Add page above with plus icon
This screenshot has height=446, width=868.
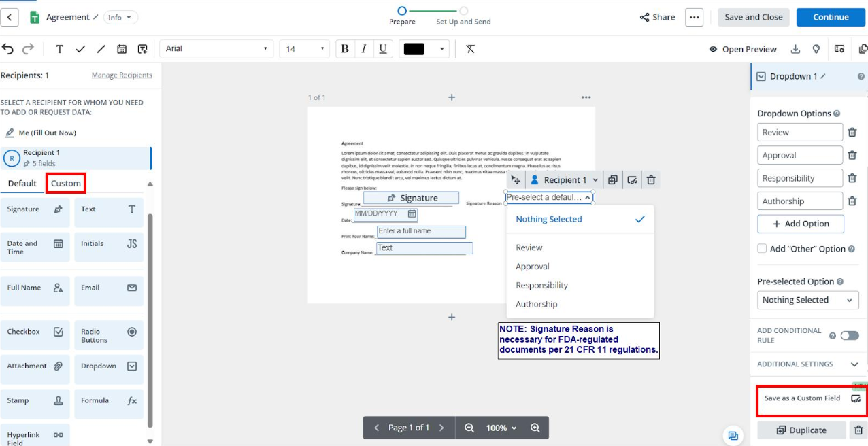tap(452, 97)
